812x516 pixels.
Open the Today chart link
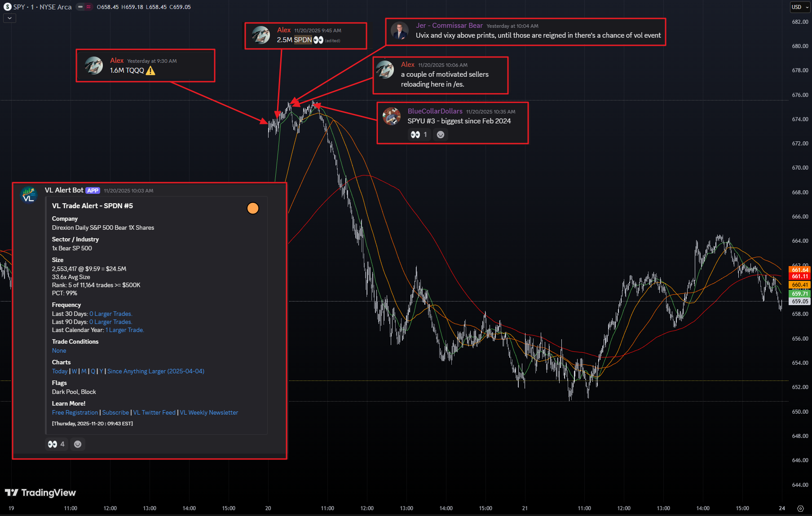coord(60,371)
